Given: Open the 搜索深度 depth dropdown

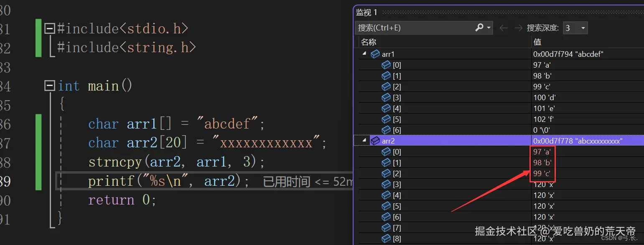Looking at the screenshot, I should pyautogui.click(x=583, y=28).
